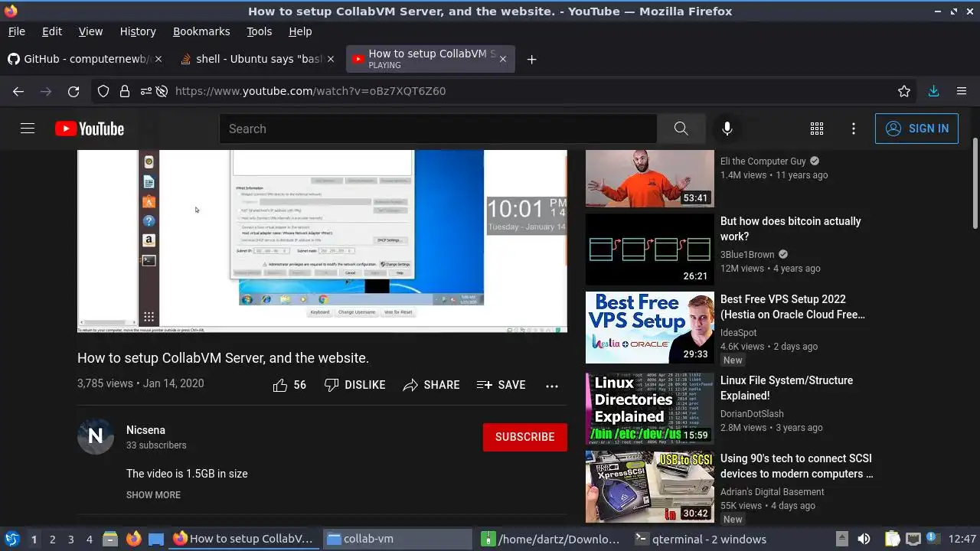Click SHARE under the video

point(431,385)
